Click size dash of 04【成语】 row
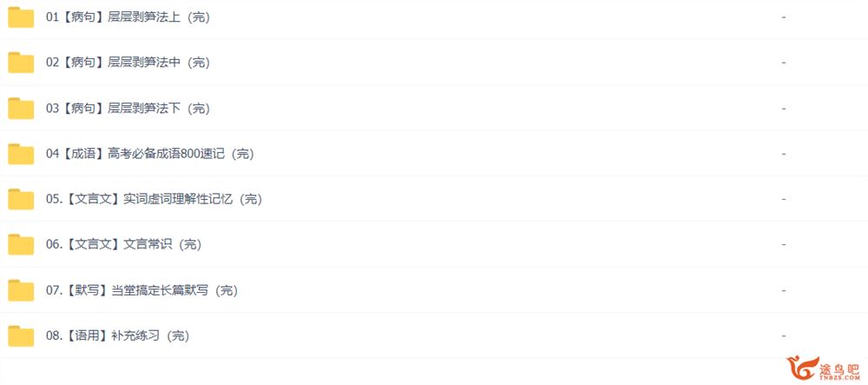Viewport: 868px width, 385px height. 784,154
